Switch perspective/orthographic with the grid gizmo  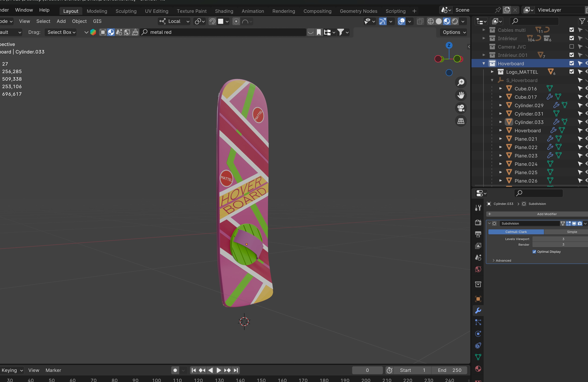click(461, 121)
